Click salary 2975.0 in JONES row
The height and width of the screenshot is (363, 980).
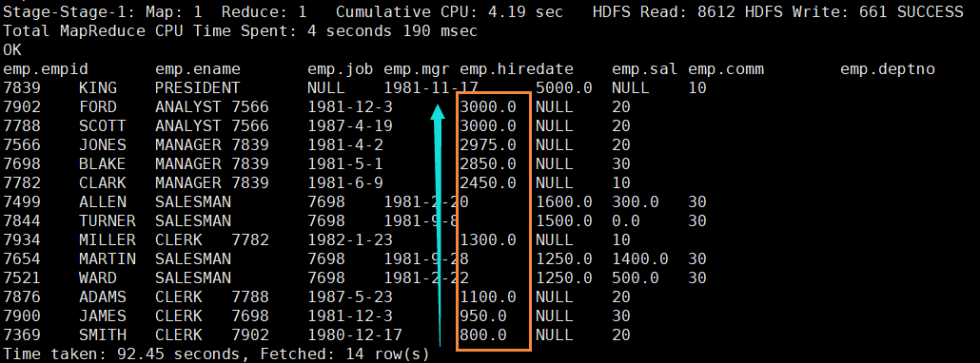coord(488,145)
